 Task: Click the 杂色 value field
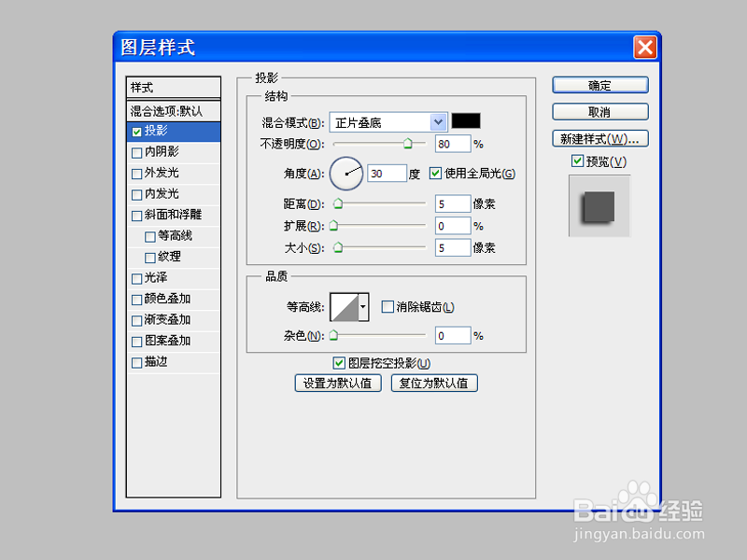click(x=453, y=335)
